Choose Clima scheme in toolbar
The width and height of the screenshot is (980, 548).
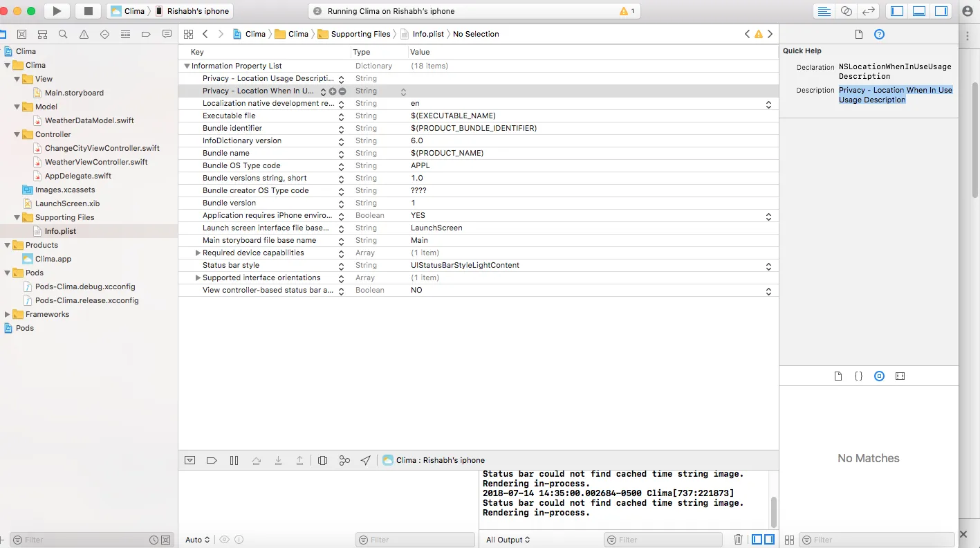[x=129, y=11]
